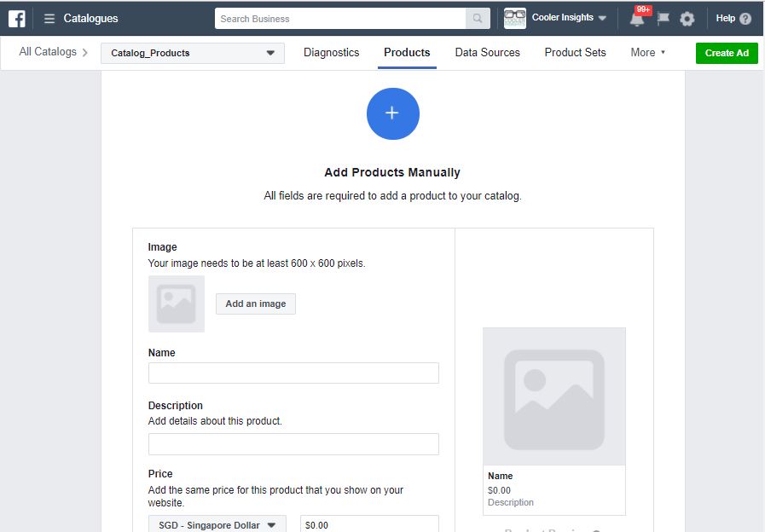
Task: Click the price amount field showing $0.00
Action: click(369, 524)
